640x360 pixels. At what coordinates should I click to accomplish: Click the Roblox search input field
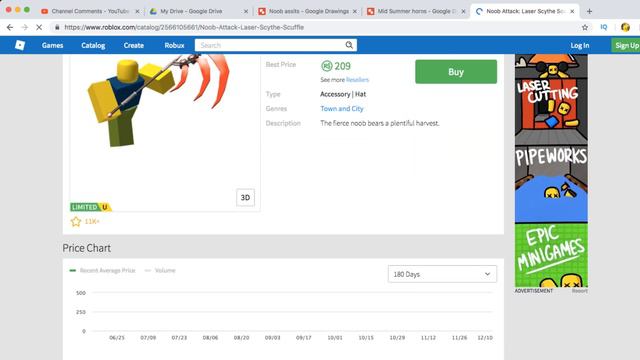[x=269, y=45]
